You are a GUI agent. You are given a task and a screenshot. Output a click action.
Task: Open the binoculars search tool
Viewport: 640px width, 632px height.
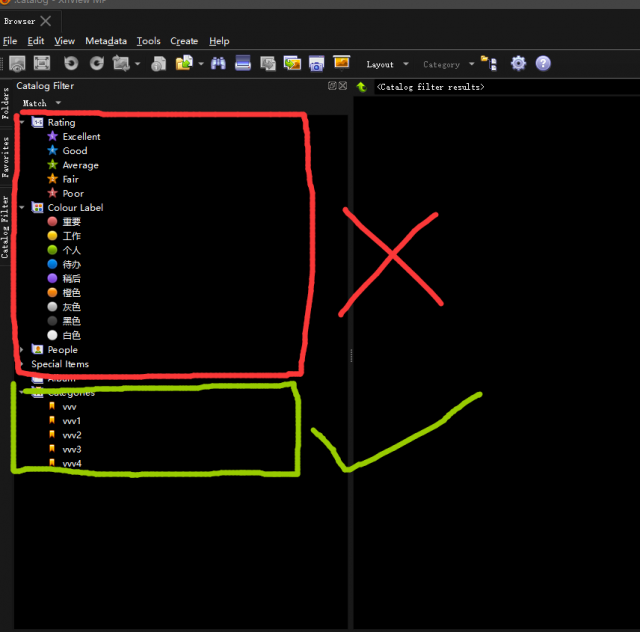(x=218, y=63)
